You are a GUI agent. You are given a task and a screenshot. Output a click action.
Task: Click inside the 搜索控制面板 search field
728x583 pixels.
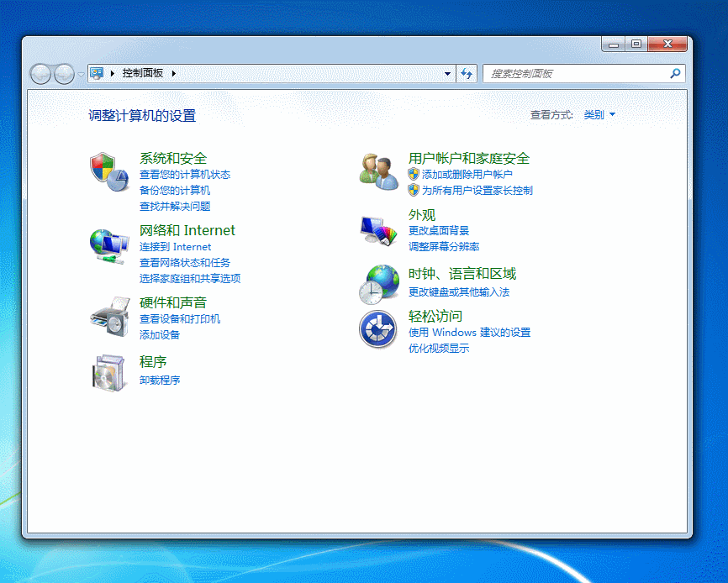(572, 73)
